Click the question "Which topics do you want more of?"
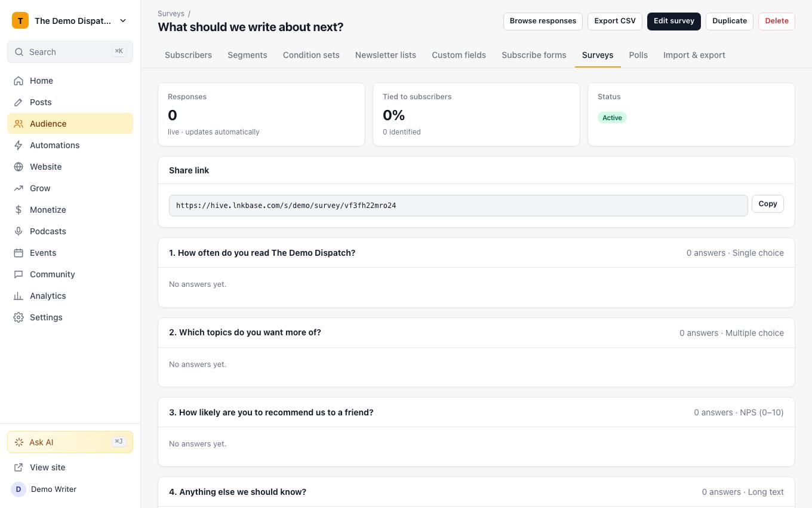The width and height of the screenshot is (812, 508). [x=245, y=332]
